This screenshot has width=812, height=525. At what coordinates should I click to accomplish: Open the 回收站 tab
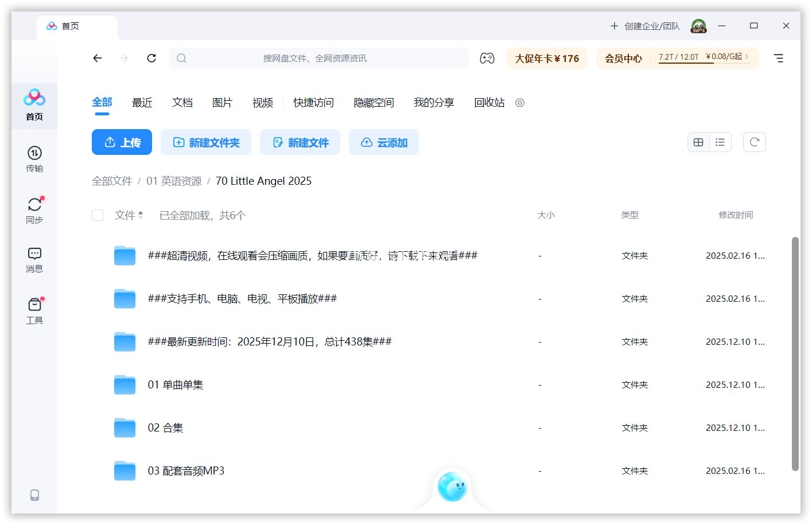click(x=489, y=103)
